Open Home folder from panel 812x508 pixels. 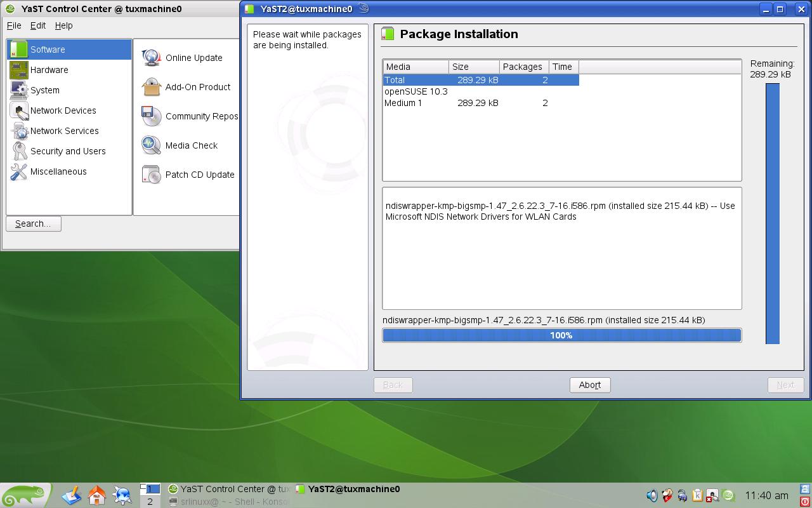tap(97, 495)
